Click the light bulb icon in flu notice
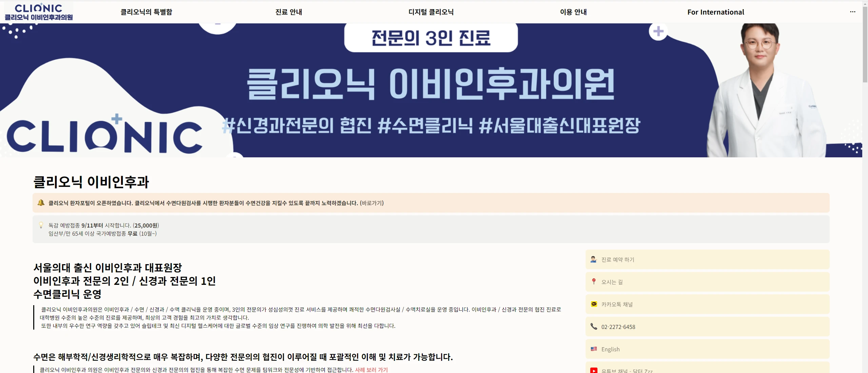868x373 pixels. tap(41, 225)
